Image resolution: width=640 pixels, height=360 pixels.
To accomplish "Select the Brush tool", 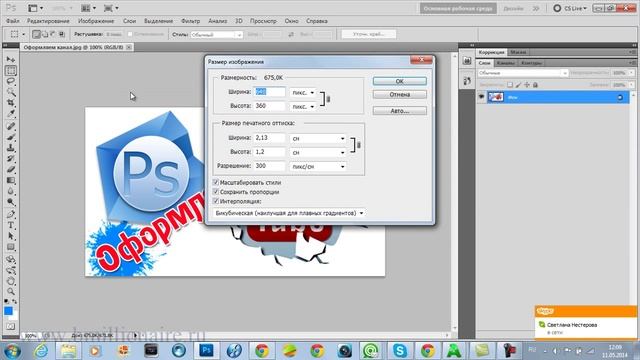I will point(11,137).
